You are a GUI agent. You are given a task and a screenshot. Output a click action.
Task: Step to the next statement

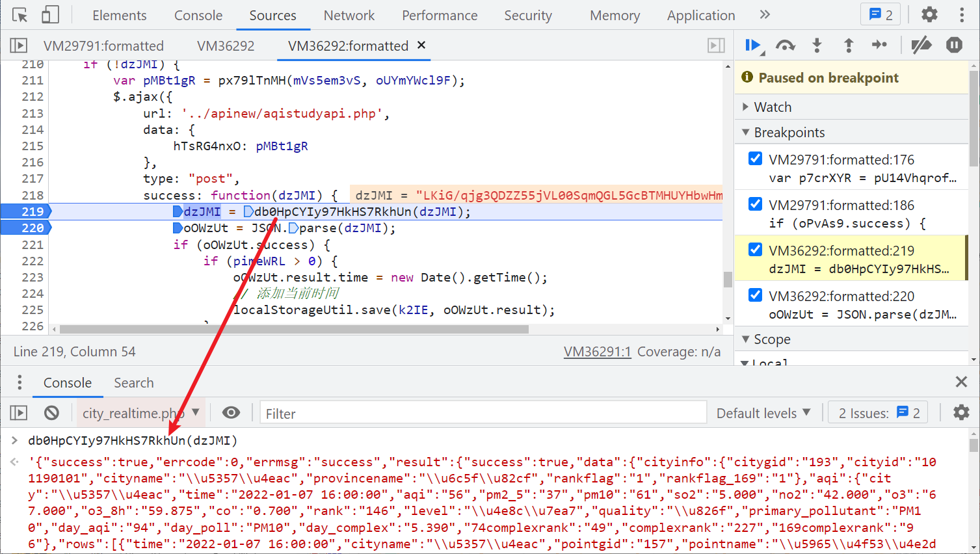[880, 45]
